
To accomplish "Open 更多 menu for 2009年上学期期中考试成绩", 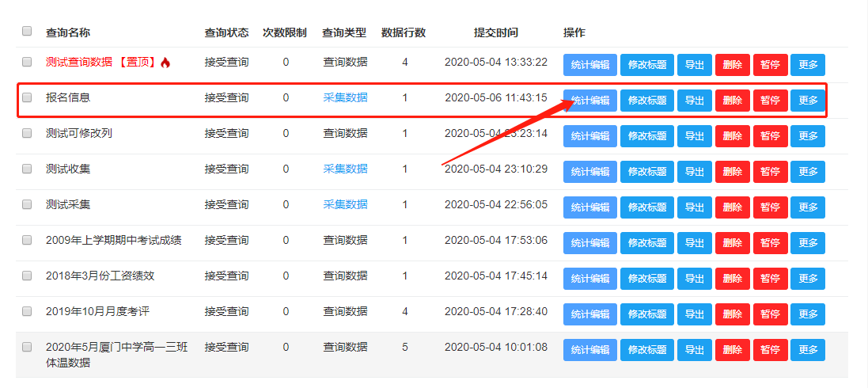I will coord(808,243).
